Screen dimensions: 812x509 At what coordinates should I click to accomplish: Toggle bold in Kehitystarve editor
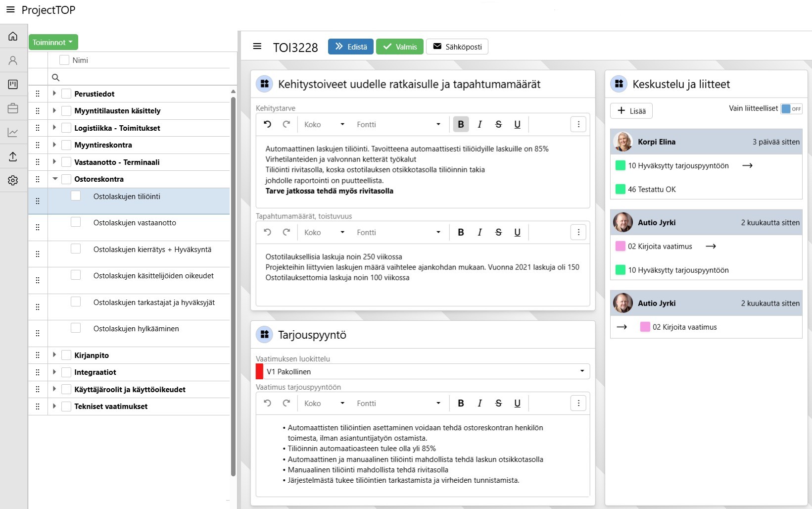[x=461, y=124]
